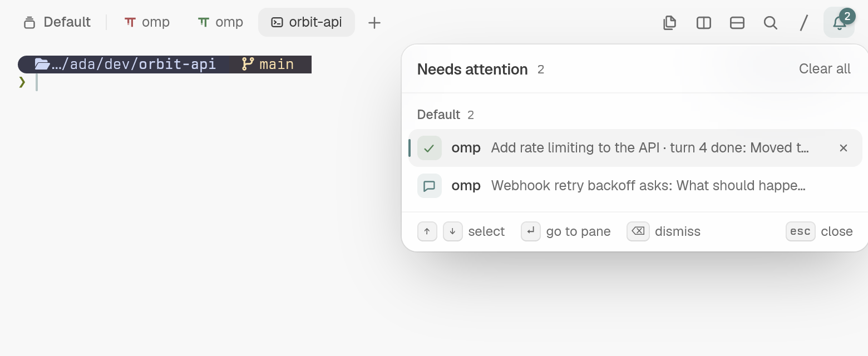Image resolution: width=868 pixels, height=356 pixels.
Task: Click the main git branch segment in prompt
Action: click(x=270, y=65)
